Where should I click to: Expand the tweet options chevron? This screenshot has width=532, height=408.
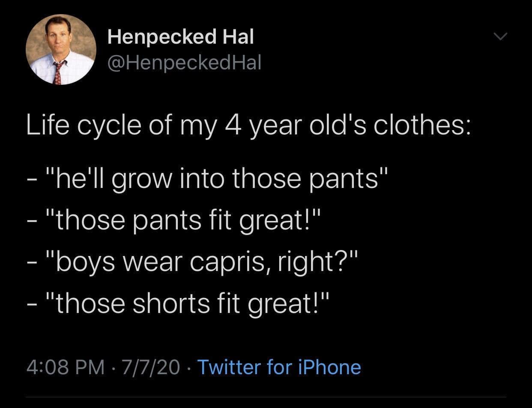click(499, 37)
